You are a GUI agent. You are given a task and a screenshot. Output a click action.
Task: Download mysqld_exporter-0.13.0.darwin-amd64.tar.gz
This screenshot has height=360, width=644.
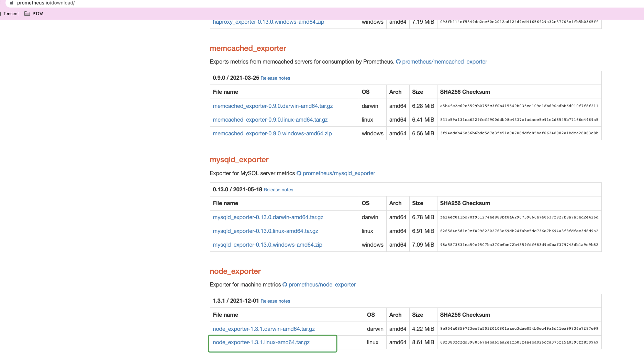[268, 217]
